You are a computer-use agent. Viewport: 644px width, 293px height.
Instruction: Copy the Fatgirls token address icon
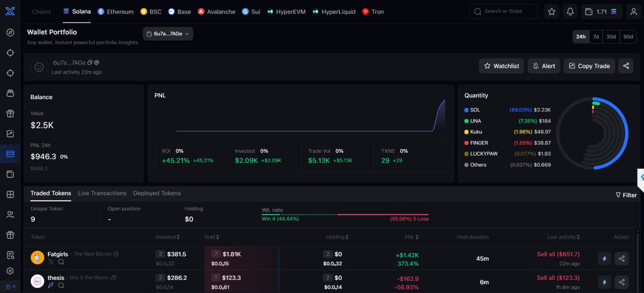pyautogui.click(x=116, y=254)
